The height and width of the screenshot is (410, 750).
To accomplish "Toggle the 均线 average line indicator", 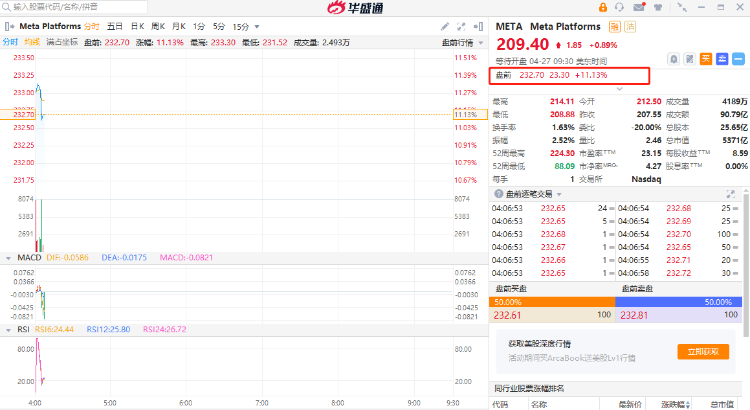I will (32, 42).
